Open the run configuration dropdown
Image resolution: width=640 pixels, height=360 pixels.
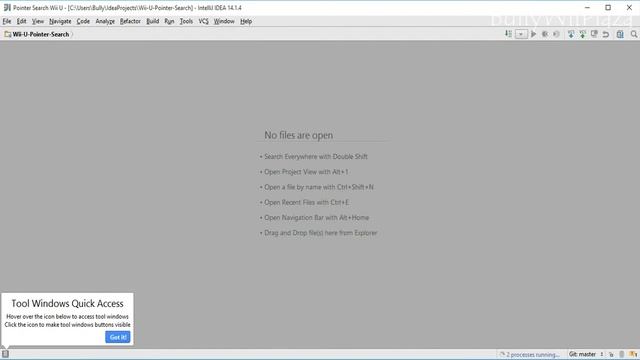click(521, 34)
